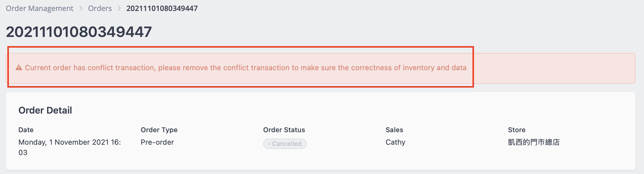
Task: Click the first breadcrumb chevron separator
Action: click(x=81, y=9)
